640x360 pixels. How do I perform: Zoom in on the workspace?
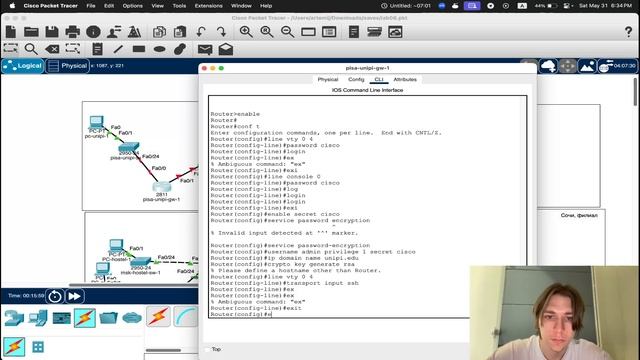point(246,32)
